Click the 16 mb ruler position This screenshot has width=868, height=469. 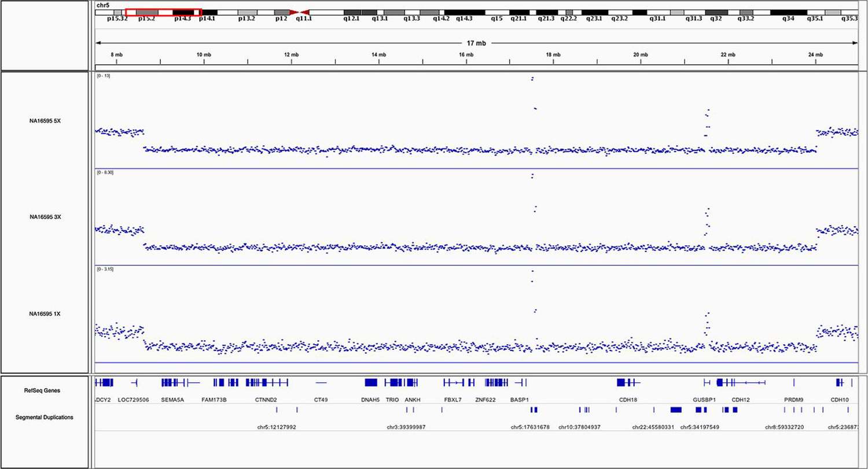466,54
